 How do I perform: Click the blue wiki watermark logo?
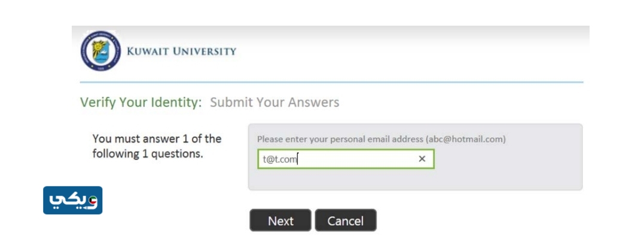pyautogui.click(x=72, y=201)
